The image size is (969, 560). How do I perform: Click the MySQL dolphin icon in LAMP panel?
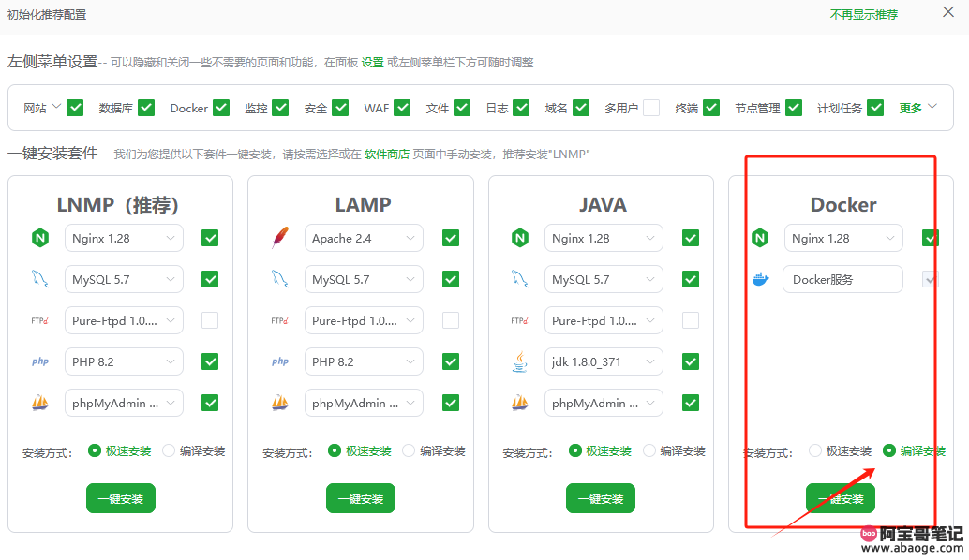click(x=279, y=279)
